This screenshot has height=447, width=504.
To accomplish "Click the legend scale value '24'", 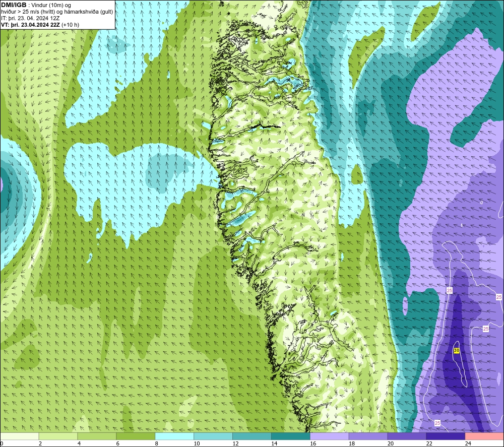I will (468, 443).
